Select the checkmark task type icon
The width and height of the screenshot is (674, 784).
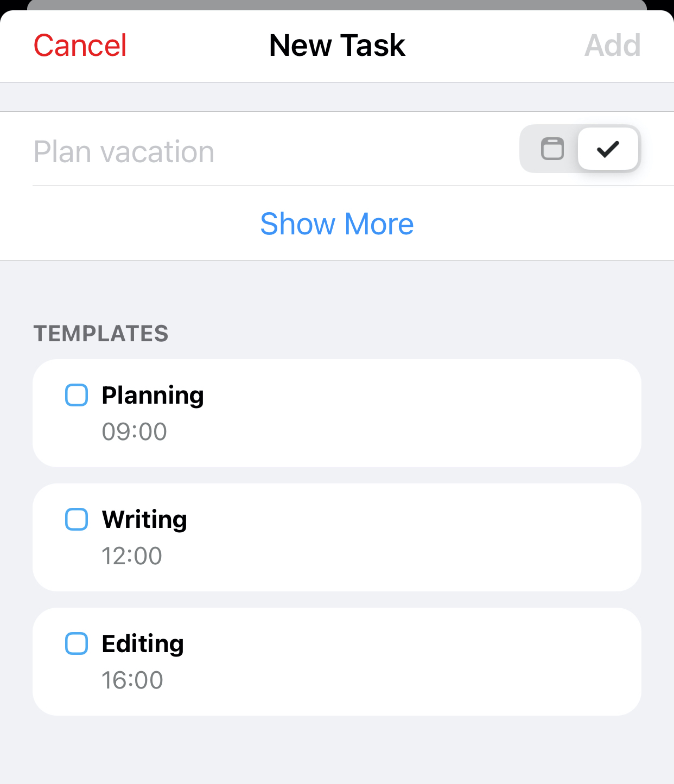click(608, 149)
